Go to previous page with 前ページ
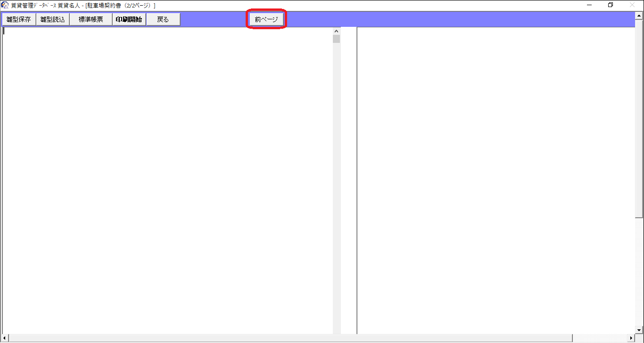The height and width of the screenshot is (343, 644). [x=266, y=20]
